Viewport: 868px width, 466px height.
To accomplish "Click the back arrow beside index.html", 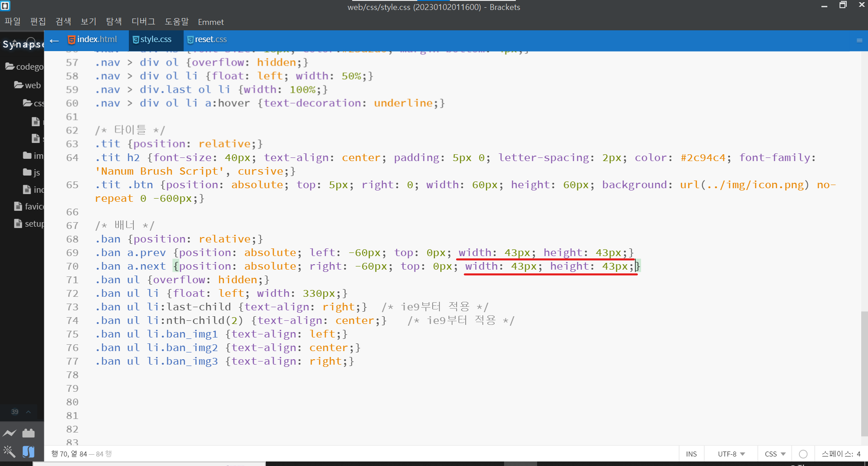I will (x=54, y=41).
